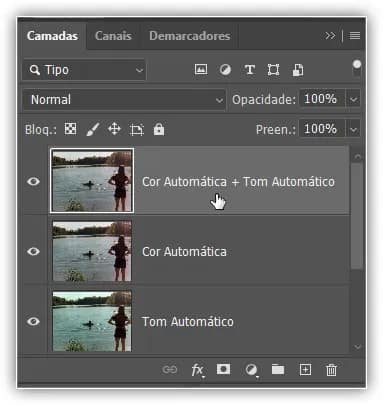
Task: Select Cor Automática + Tom Automático layer name
Action: pos(238,182)
